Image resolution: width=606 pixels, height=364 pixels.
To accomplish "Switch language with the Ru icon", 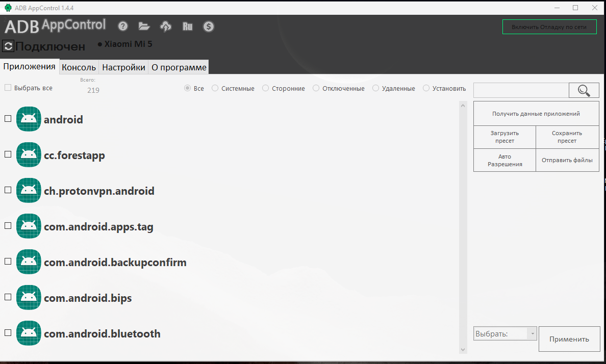I will (x=187, y=27).
